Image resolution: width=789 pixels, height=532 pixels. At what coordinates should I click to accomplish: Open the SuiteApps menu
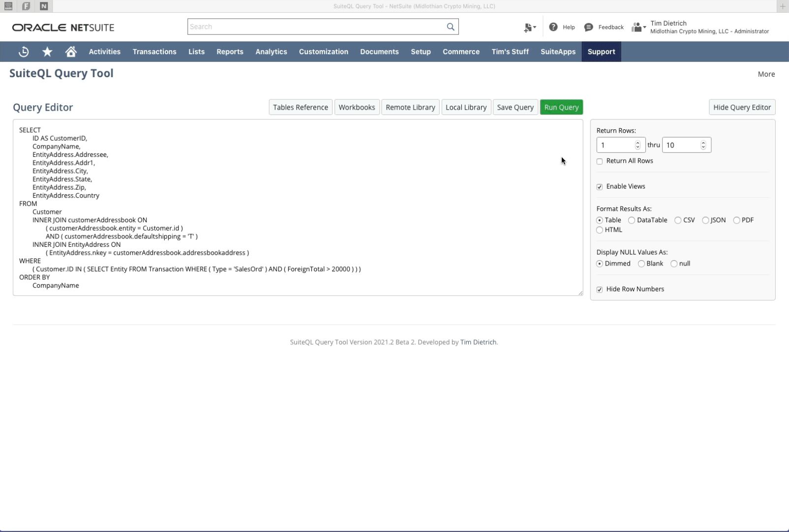tap(558, 52)
